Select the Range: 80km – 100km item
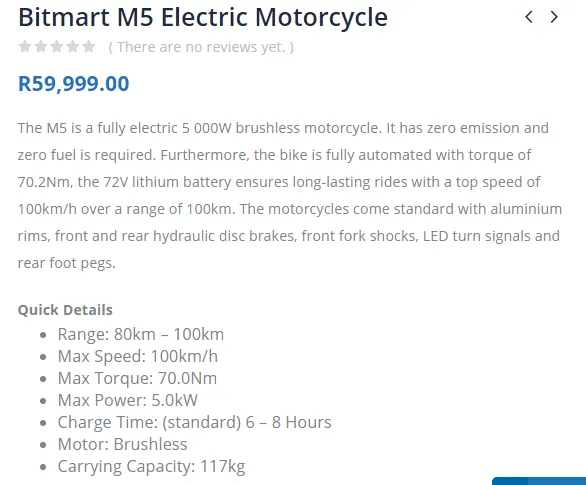 141,334
